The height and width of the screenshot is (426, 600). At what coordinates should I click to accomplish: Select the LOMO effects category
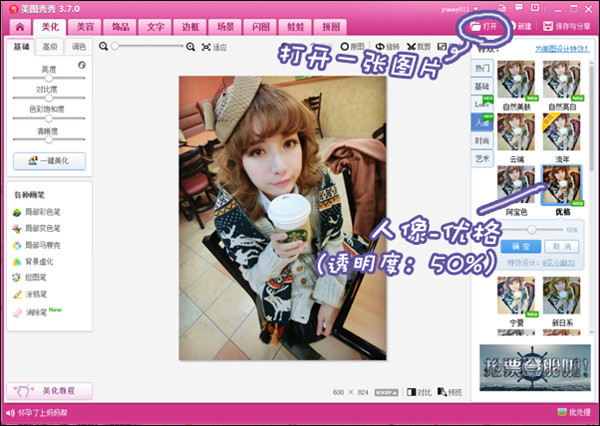[x=482, y=104]
